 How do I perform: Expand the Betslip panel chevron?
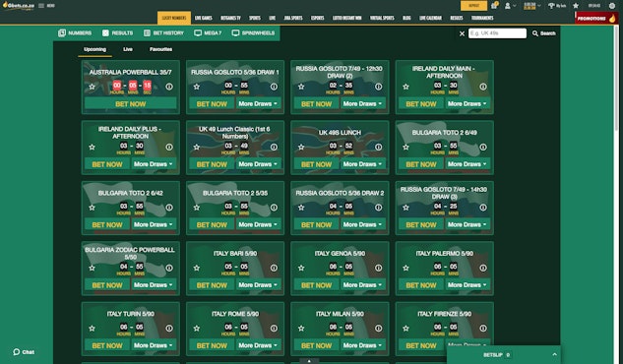point(555,354)
